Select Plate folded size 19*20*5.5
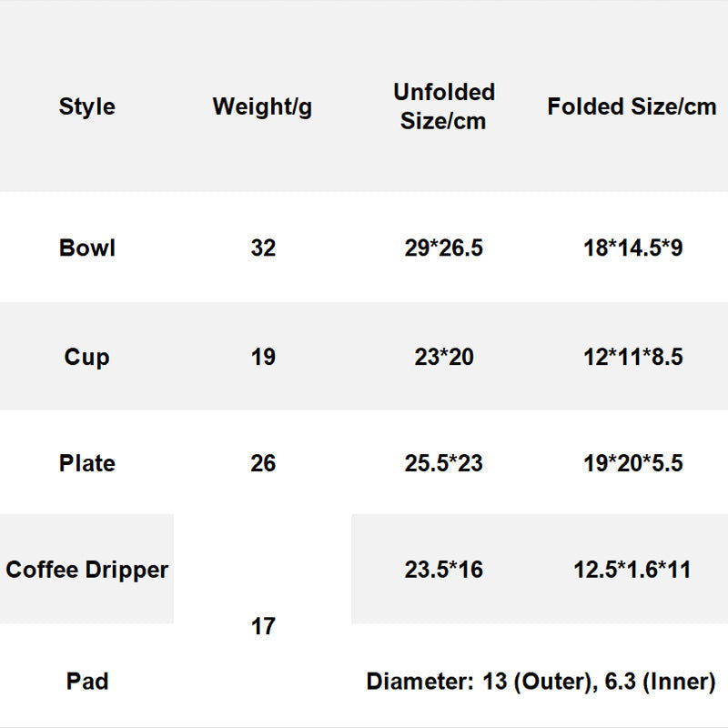Screen dimensions: 728x728 pos(632,463)
